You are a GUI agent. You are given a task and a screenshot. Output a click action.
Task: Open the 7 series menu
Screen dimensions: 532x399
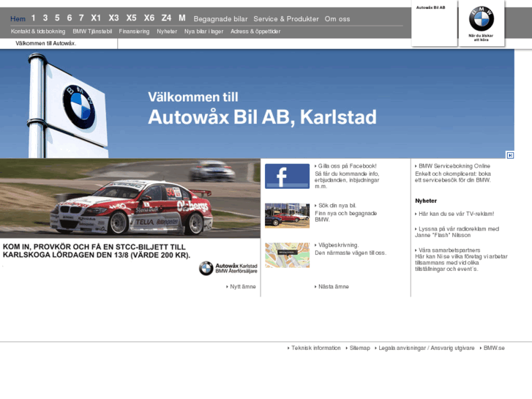[81, 18]
